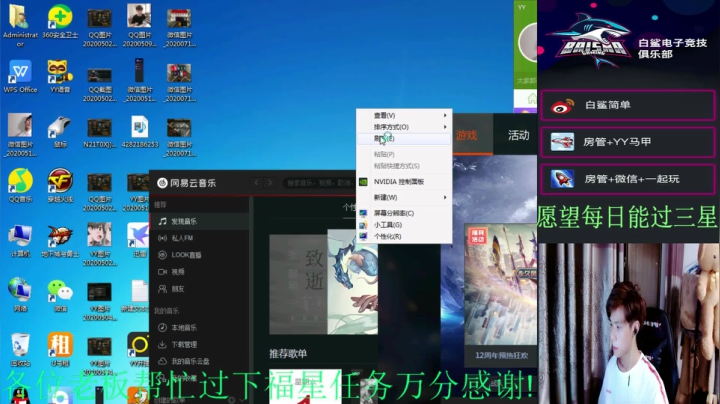This screenshot has height=404, width=720.
Task: Choose 刷新(E) in the context menu
Action: pos(404,138)
